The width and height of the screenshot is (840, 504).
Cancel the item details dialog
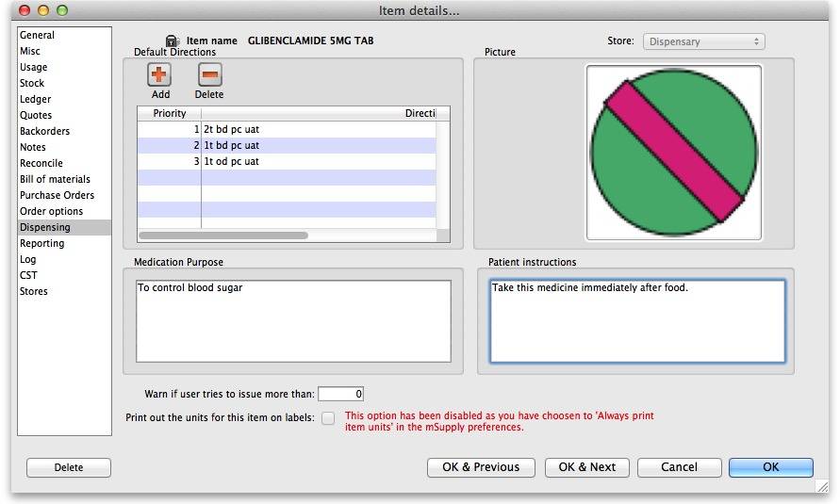tap(679, 467)
